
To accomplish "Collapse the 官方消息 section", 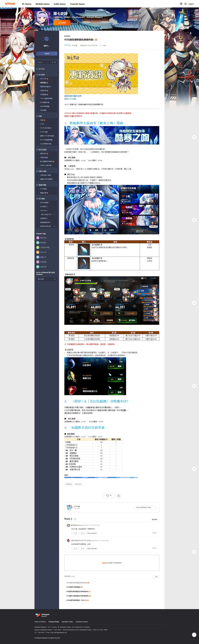I will click(56, 75).
